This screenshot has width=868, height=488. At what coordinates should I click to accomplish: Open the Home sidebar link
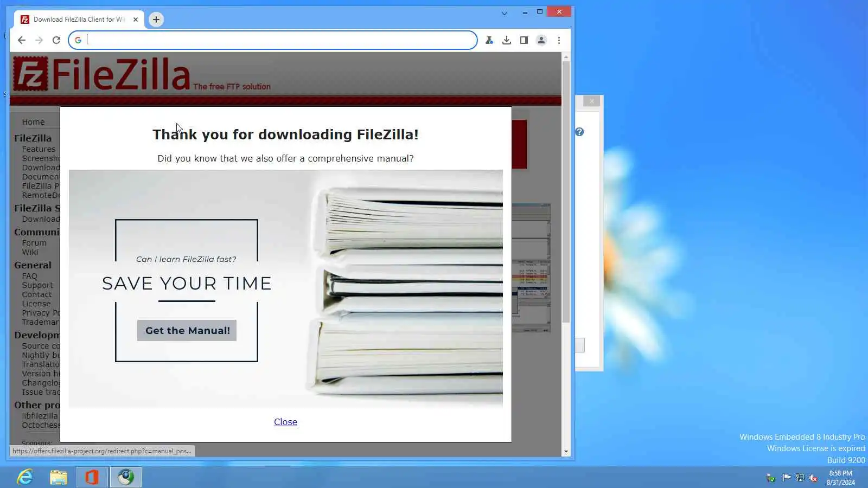(34, 122)
